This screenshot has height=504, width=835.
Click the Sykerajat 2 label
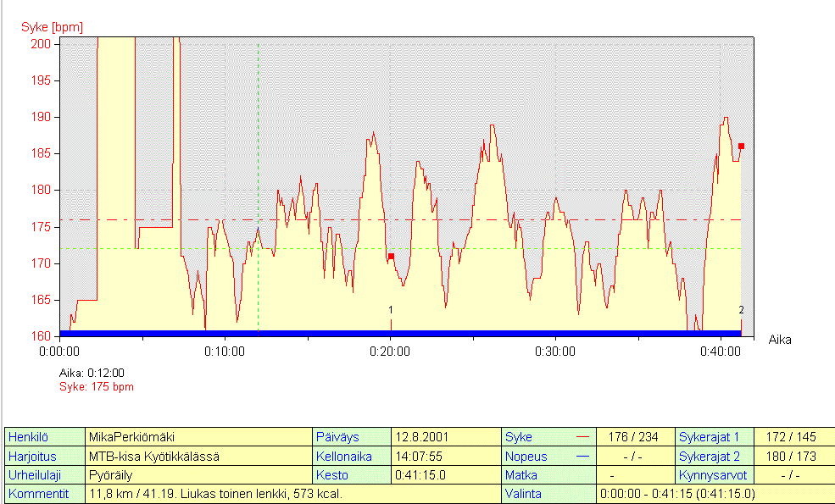[x=709, y=457]
